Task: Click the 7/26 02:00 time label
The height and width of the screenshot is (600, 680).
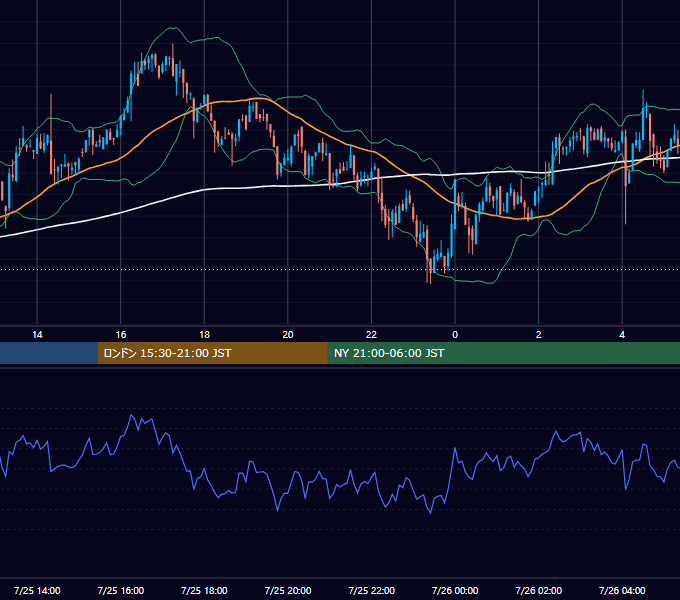Action: coord(539,590)
